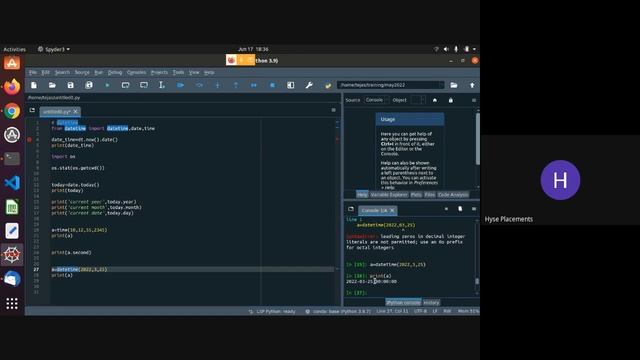This screenshot has width=640, height=360.
Task: Browse for a working directory
Action: [454, 85]
